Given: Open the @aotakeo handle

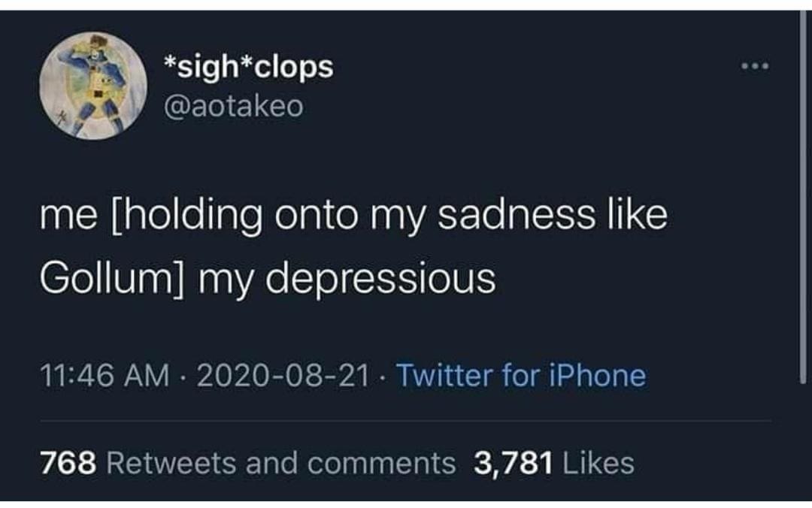Looking at the screenshot, I should tap(234, 106).
